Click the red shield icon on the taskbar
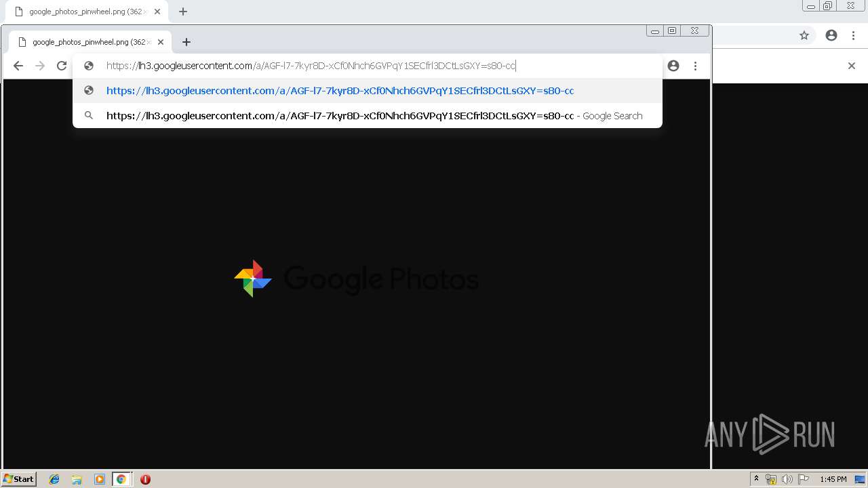Viewport: 868px width, 488px height. pyautogui.click(x=145, y=479)
